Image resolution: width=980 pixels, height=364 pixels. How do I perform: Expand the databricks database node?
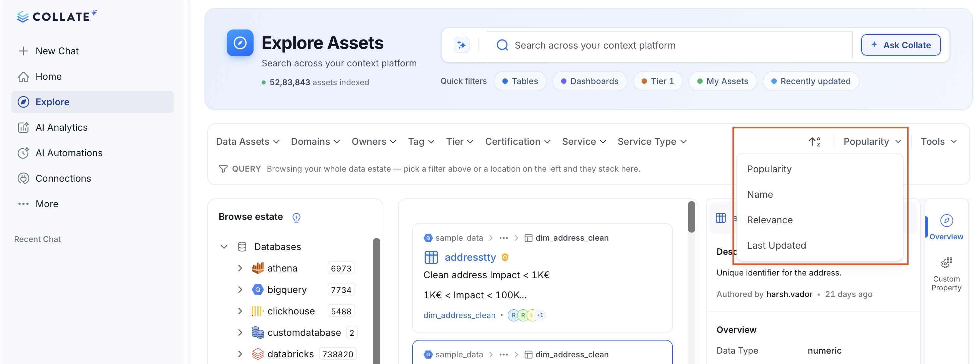point(240,354)
